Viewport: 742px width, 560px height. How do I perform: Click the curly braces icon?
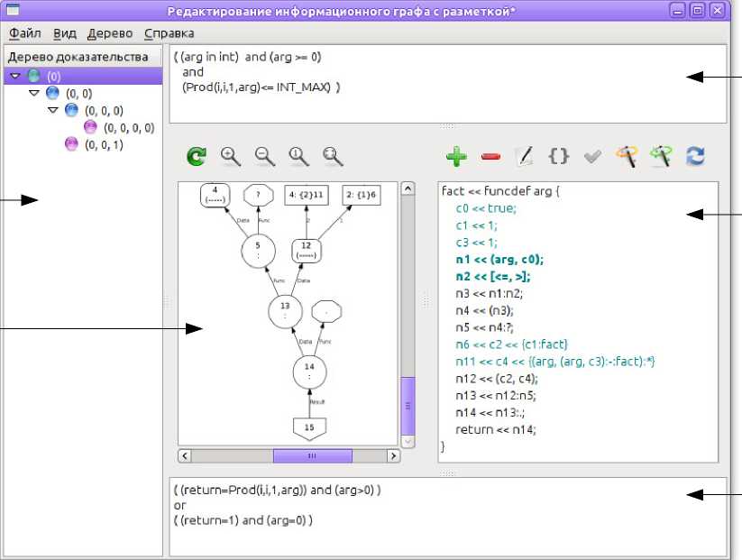click(558, 157)
